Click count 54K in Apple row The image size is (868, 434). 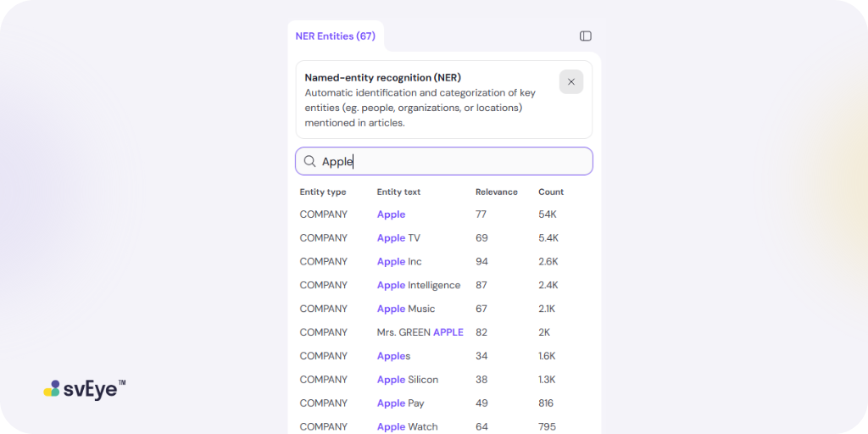tap(548, 214)
